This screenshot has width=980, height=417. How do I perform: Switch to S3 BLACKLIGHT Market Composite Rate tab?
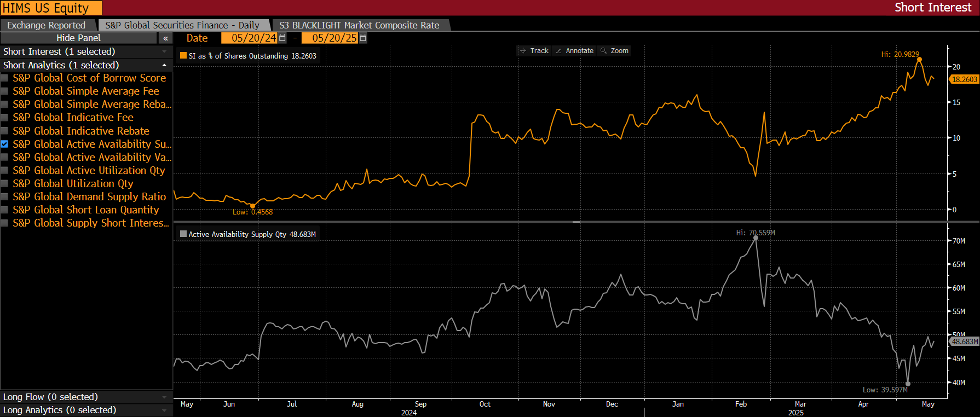[359, 25]
